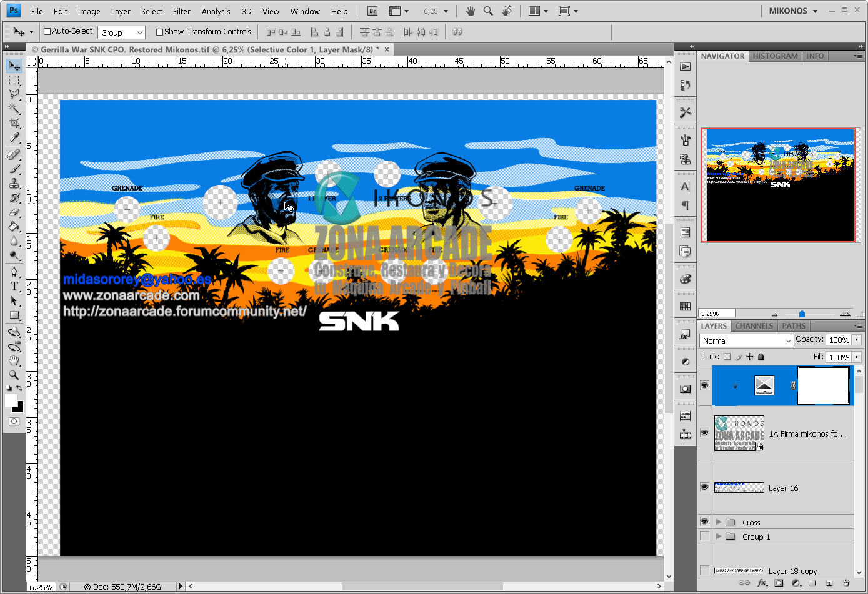This screenshot has width=868, height=594.
Task: Open the Filter menu
Action: pos(182,11)
